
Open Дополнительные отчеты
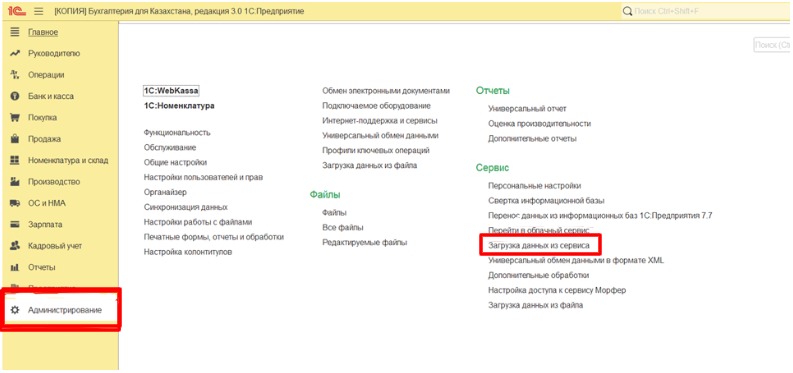tap(533, 138)
